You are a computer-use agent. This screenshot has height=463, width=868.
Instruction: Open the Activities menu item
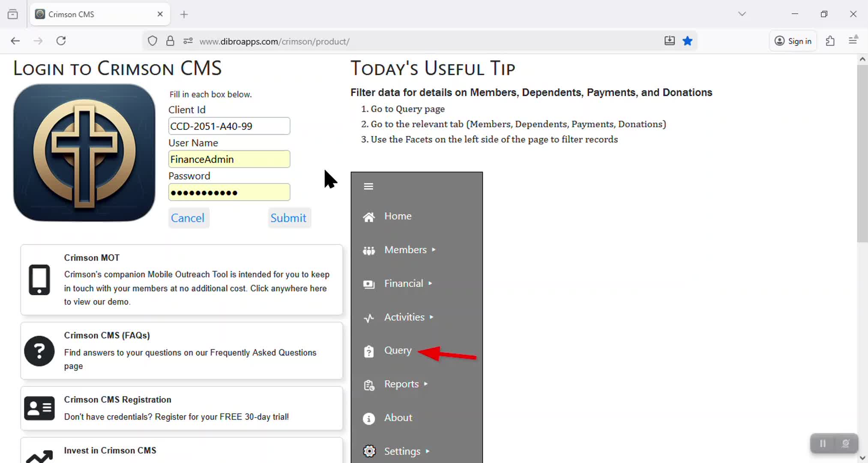(x=404, y=317)
